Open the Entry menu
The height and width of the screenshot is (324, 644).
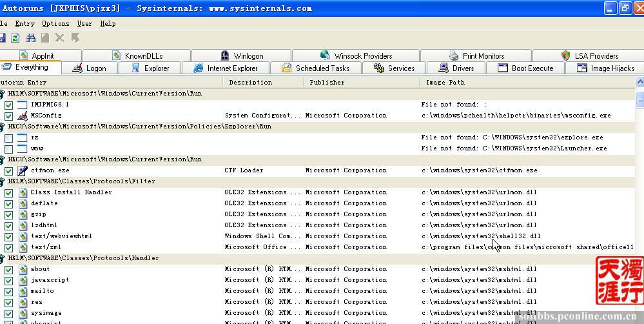[24, 23]
